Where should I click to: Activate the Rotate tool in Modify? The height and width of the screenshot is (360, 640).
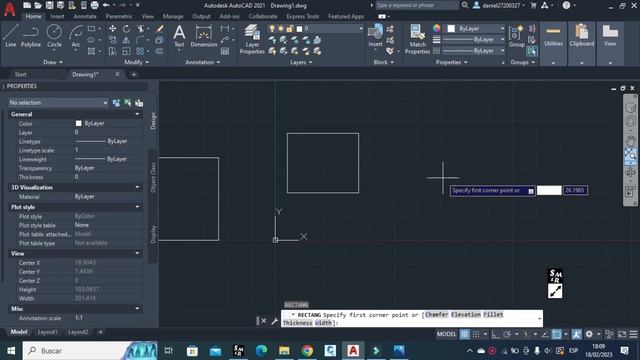(x=127, y=29)
